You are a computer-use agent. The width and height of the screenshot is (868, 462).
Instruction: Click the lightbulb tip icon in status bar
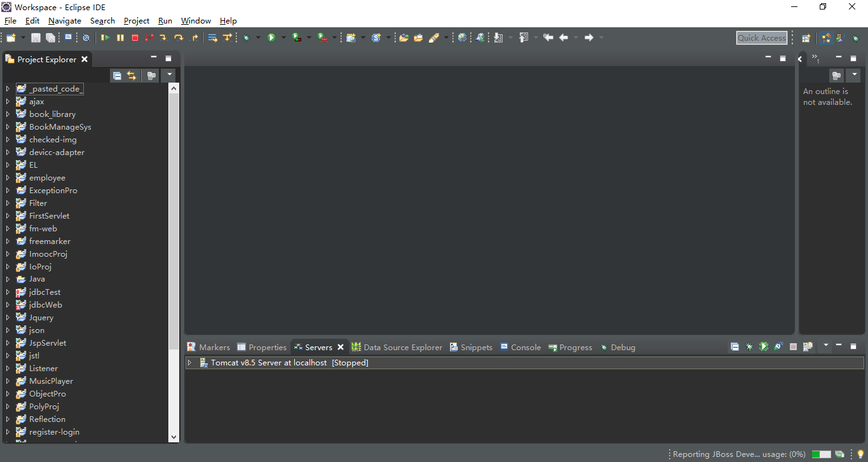861,454
